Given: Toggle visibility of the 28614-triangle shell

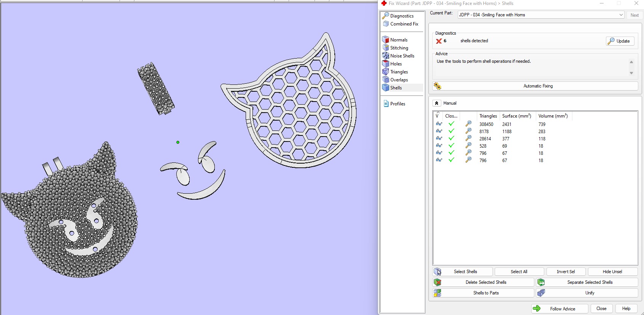Looking at the screenshot, I should pyautogui.click(x=439, y=138).
